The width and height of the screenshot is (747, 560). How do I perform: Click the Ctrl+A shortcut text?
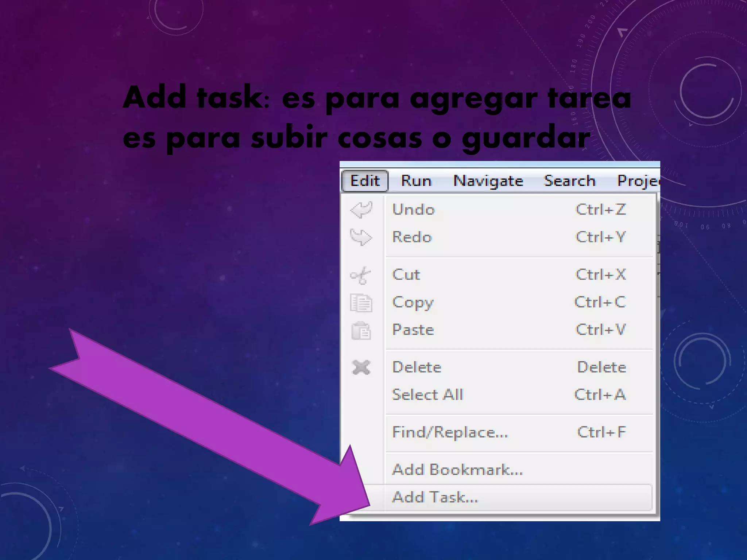click(600, 395)
